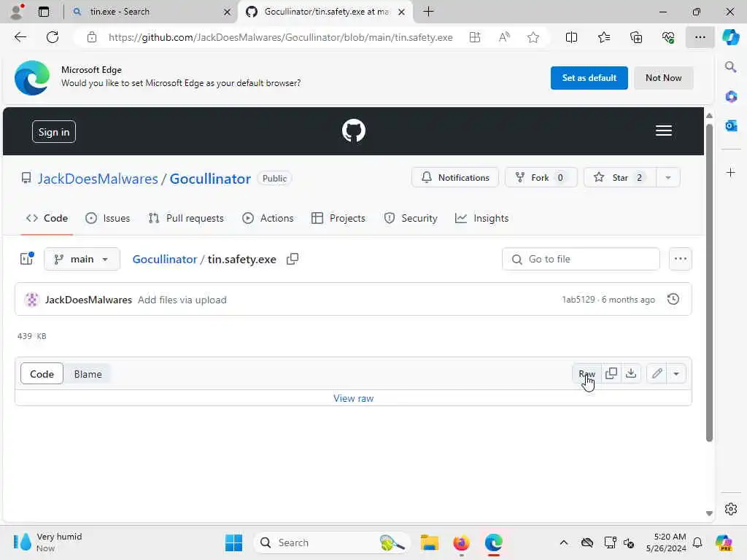Screen dimensions: 747x560
Task: Click Go to file search field
Action: tap(580, 259)
